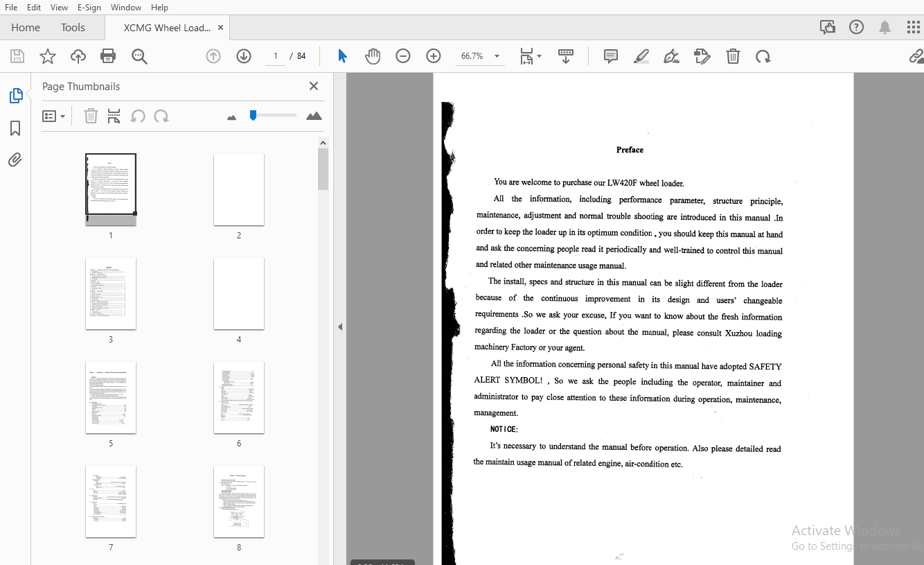Click the share screen chat icon
The image size is (924, 565).
click(828, 27)
